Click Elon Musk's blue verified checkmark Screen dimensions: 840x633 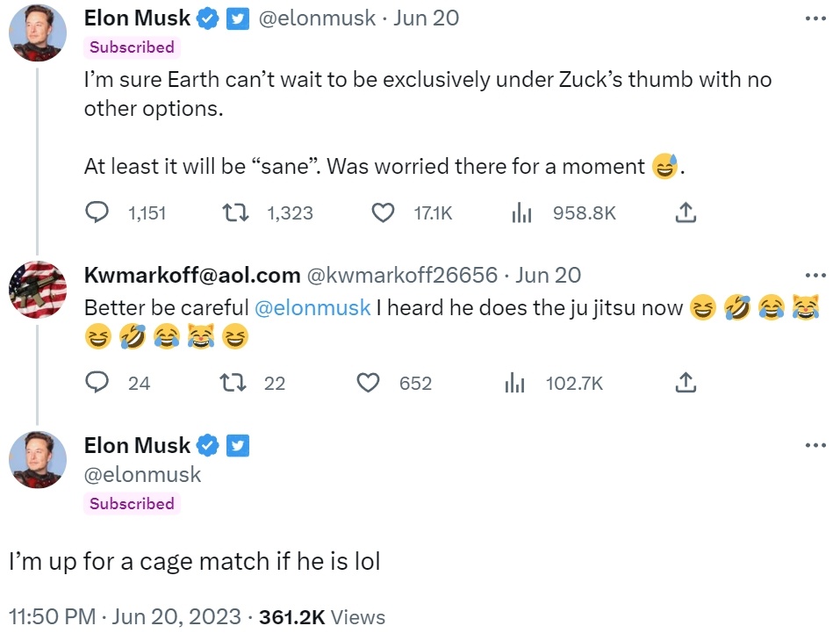[x=207, y=18]
